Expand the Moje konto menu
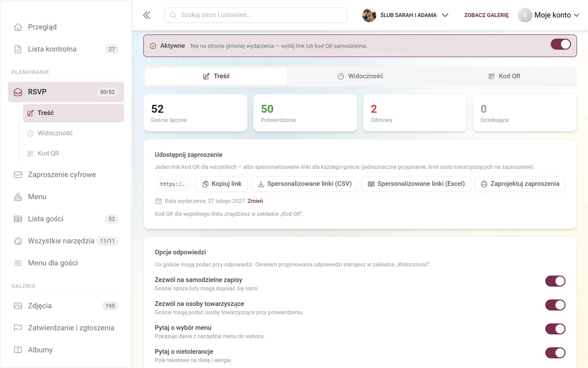588x368 pixels. 549,15
